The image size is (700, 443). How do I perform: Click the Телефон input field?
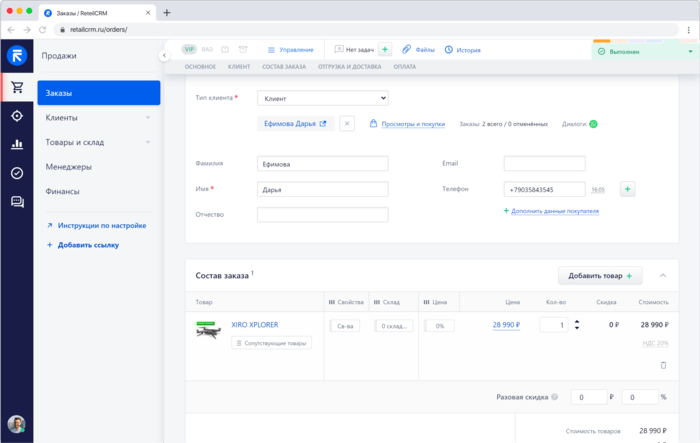[545, 189]
